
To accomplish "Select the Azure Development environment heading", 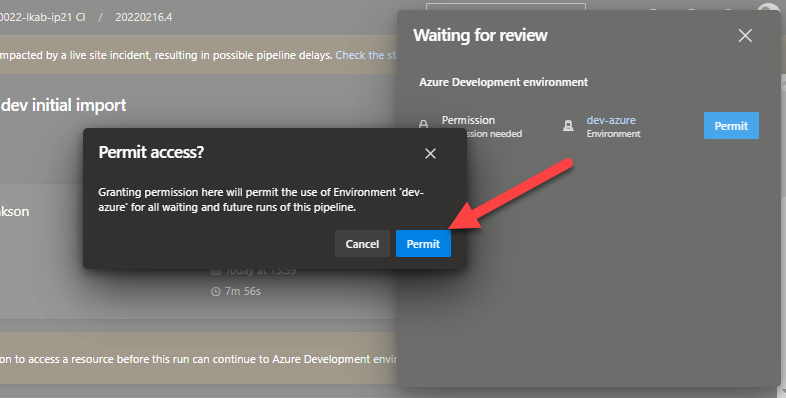I will tap(503, 82).
